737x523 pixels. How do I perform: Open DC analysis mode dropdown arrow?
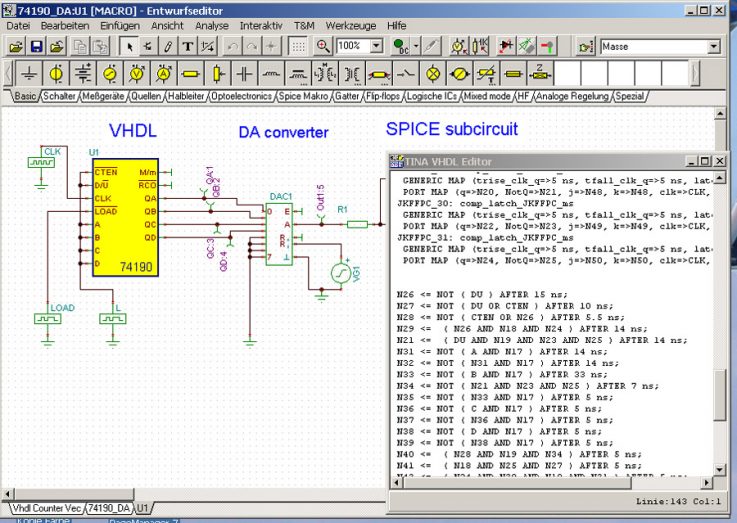tap(416, 46)
